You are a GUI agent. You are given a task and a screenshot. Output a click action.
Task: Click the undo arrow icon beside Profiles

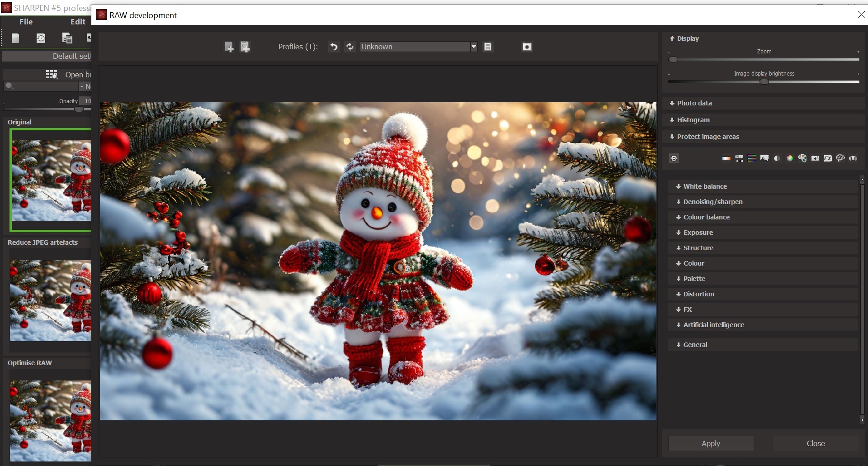(x=334, y=47)
